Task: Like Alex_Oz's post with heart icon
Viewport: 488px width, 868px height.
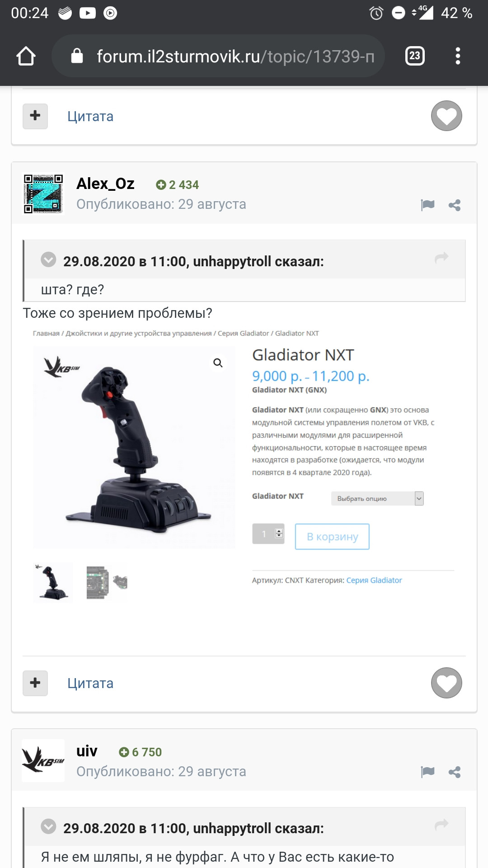Action: coord(446,683)
